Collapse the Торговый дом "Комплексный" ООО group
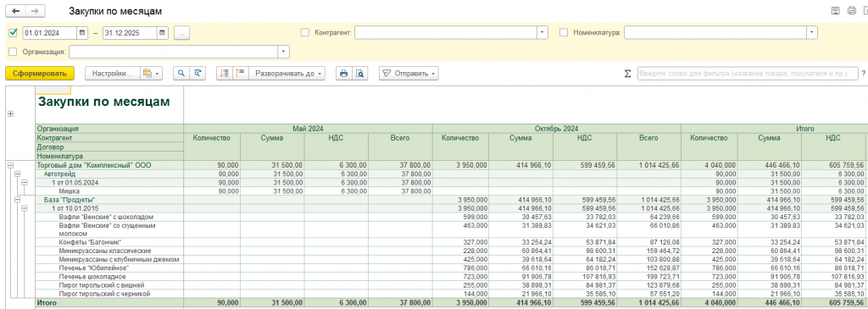 click(x=10, y=165)
